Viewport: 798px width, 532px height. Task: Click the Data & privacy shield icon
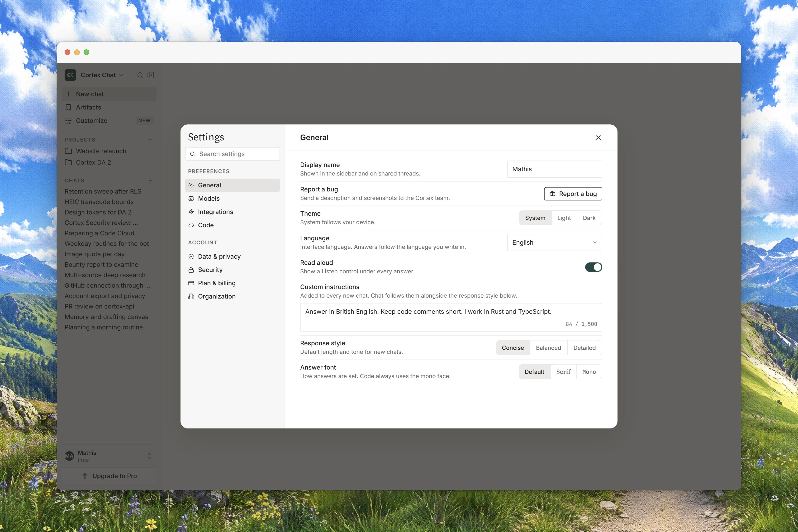pos(191,256)
